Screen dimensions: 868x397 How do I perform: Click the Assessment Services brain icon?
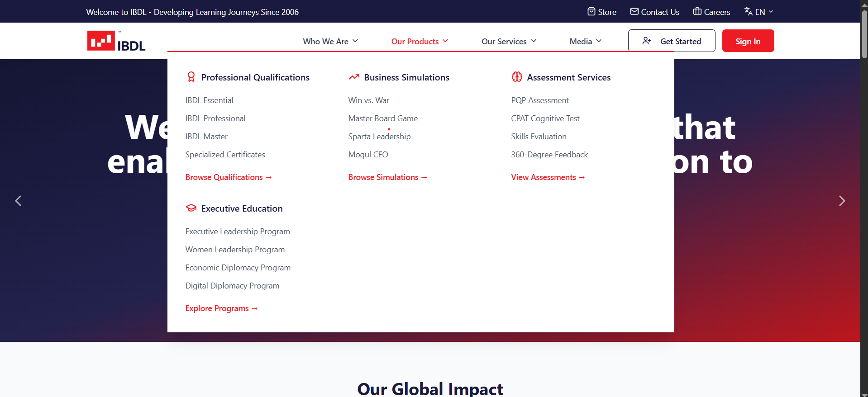[x=517, y=77]
